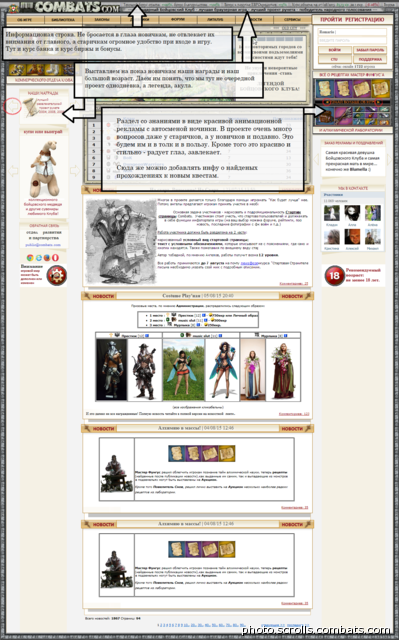Viewport: 399px width, 640px height.
Task: Open the treasure chest item icon
Action: click(x=325, y=116)
